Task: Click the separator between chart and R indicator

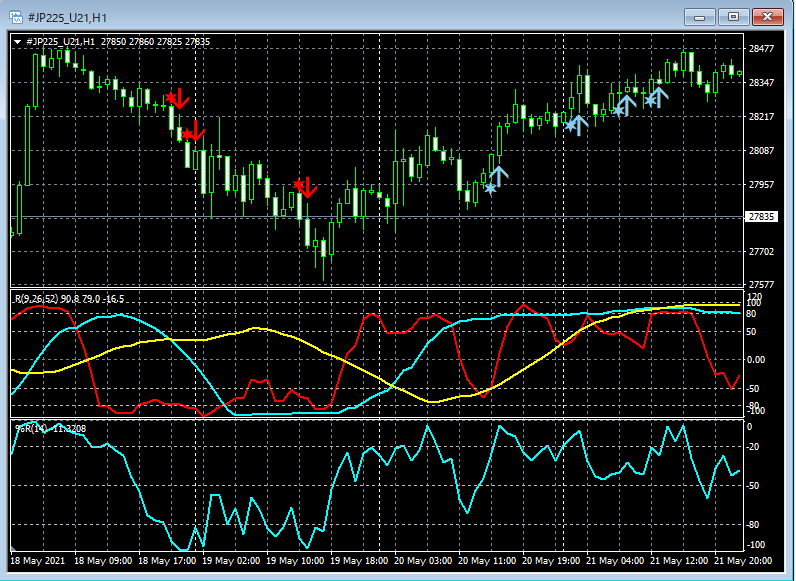Action: [x=377, y=288]
